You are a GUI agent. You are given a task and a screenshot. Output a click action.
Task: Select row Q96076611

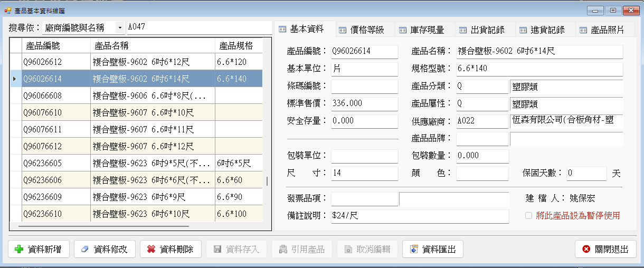pyautogui.click(x=136, y=129)
